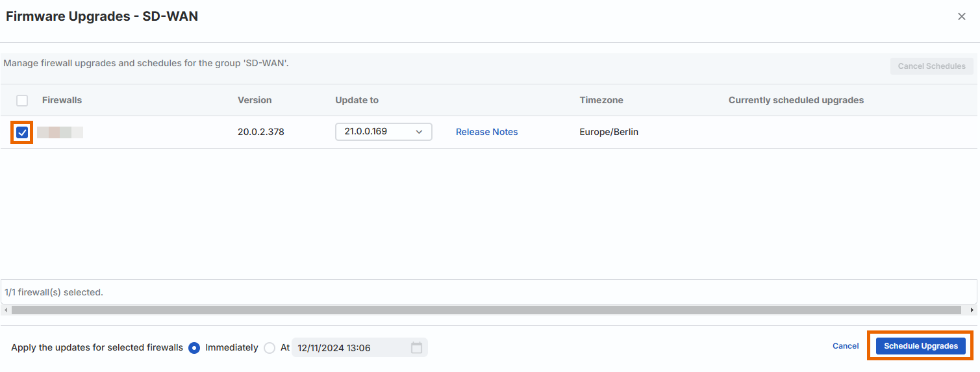Click the Currently scheduled upgrades header

tap(796, 100)
